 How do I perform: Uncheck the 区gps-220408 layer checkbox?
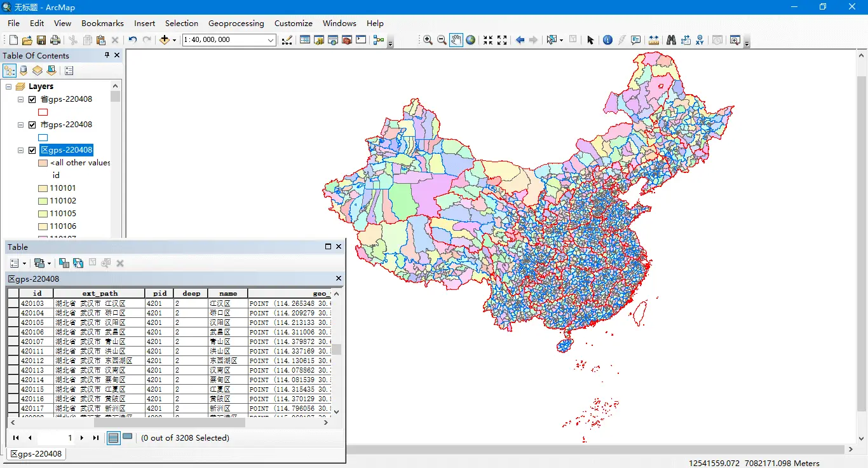point(32,150)
